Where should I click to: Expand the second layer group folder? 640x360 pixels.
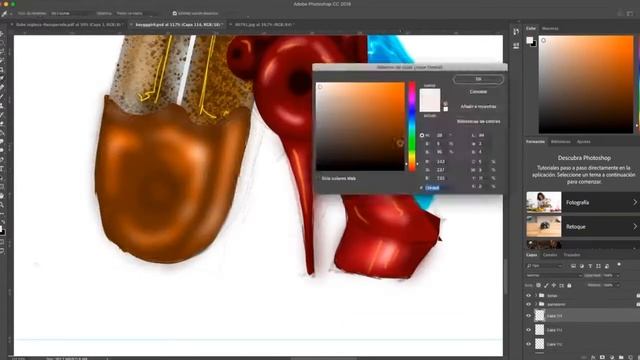tap(536, 304)
